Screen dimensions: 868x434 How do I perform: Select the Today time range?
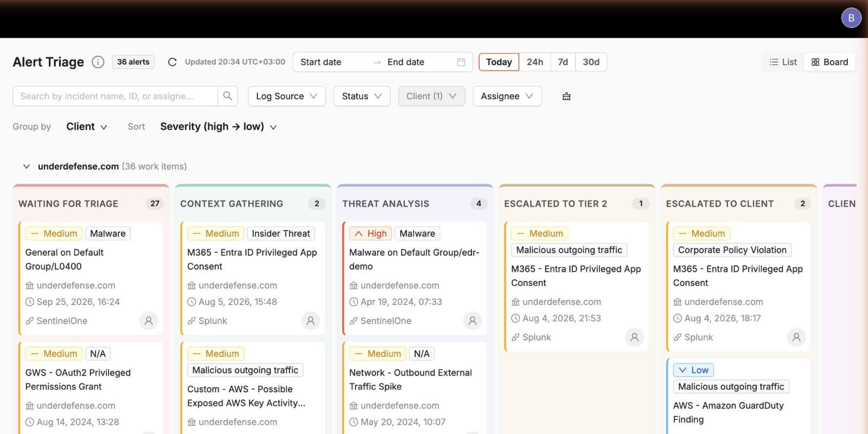coord(499,62)
